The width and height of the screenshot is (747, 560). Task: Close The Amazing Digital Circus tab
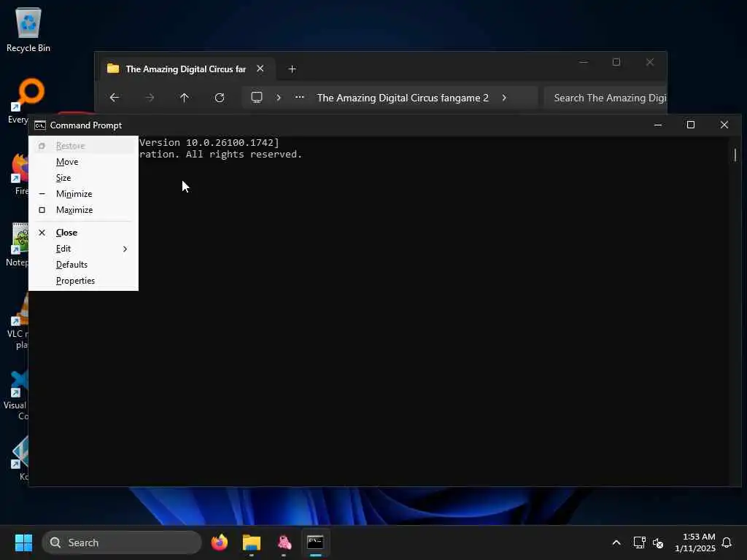260,69
